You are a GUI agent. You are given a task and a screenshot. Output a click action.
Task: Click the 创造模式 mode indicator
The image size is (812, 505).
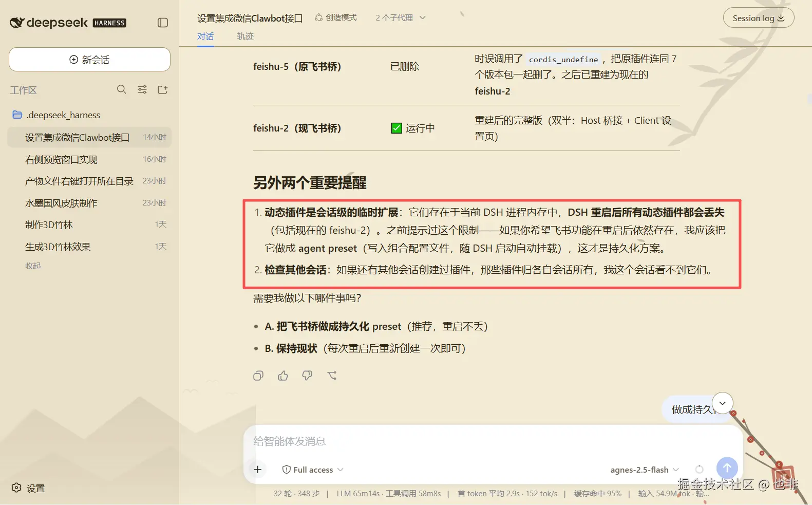pyautogui.click(x=336, y=17)
